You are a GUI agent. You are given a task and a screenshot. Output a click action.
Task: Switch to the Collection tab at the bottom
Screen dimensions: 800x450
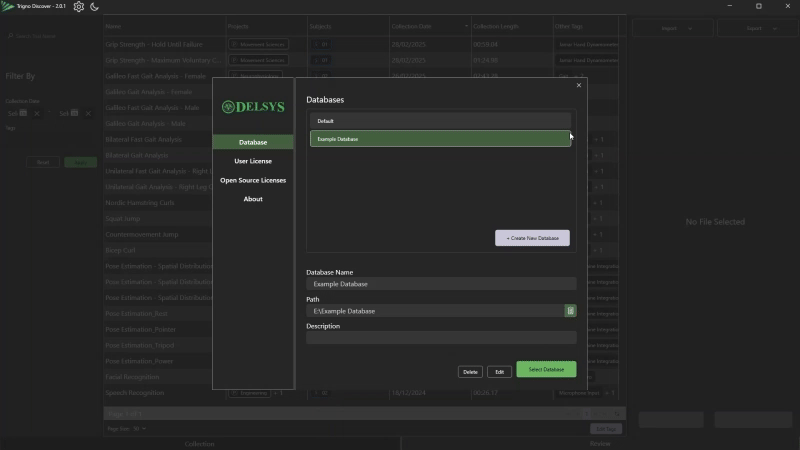[x=199, y=444]
